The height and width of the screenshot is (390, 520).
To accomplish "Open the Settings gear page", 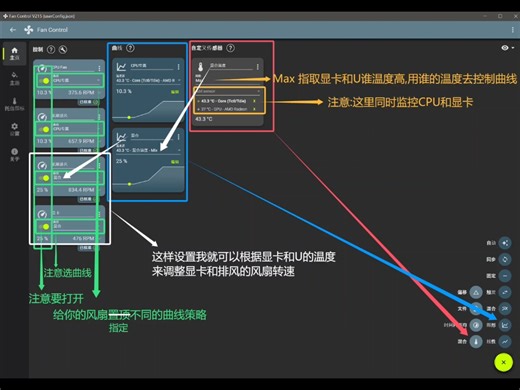I will (14, 129).
